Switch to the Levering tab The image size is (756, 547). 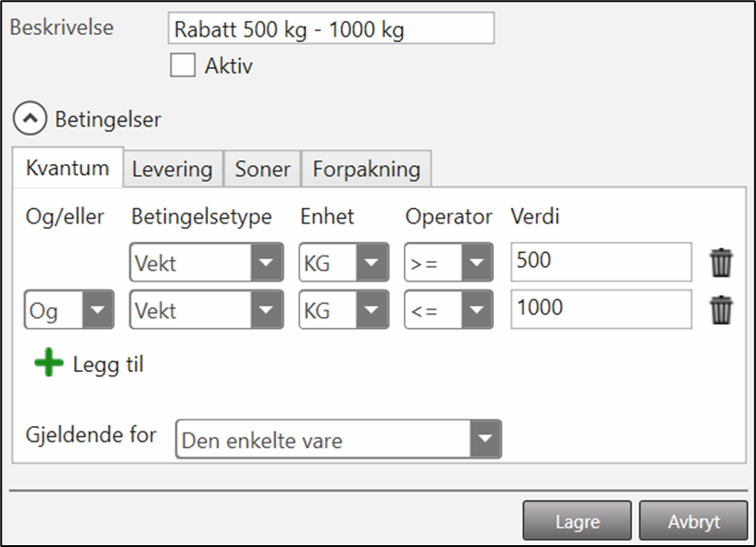[x=172, y=169]
